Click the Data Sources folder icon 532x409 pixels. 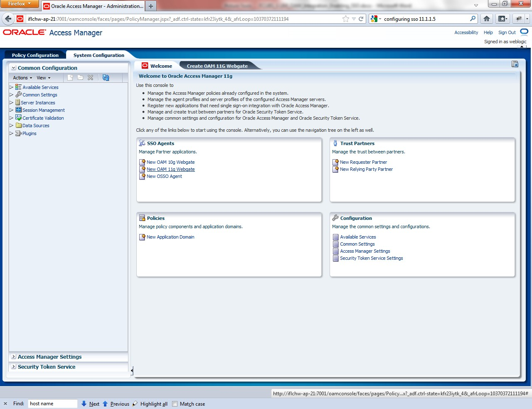point(18,125)
